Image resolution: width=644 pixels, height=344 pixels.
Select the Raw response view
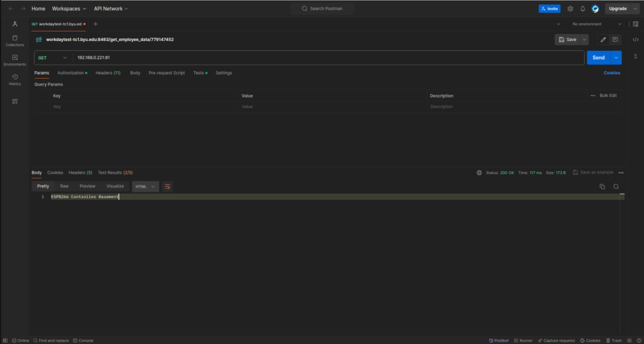tap(65, 186)
